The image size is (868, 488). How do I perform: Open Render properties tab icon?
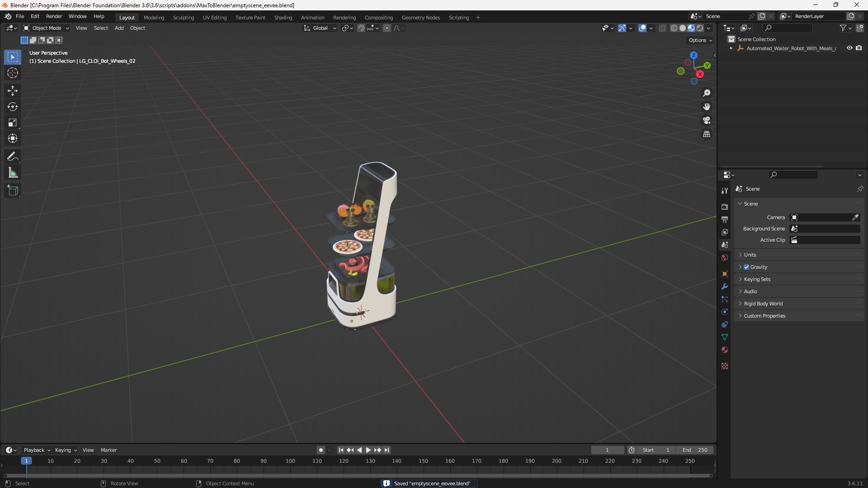tap(725, 206)
